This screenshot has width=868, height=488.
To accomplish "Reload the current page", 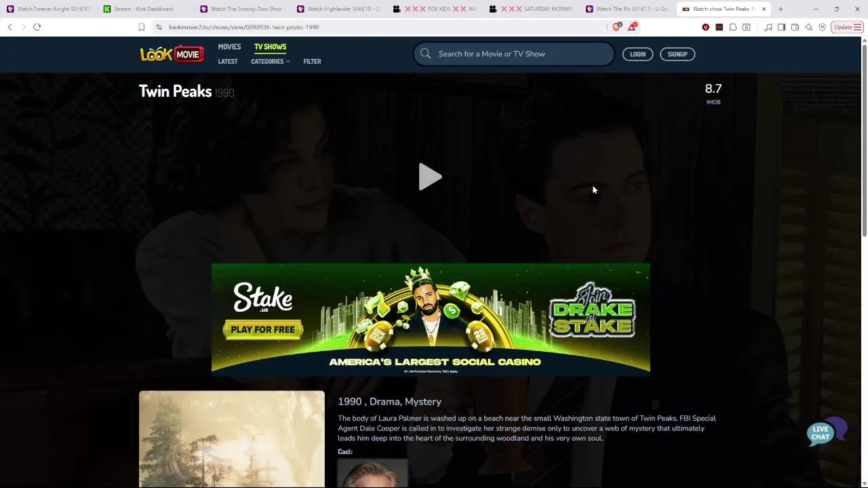I will (x=37, y=27).
